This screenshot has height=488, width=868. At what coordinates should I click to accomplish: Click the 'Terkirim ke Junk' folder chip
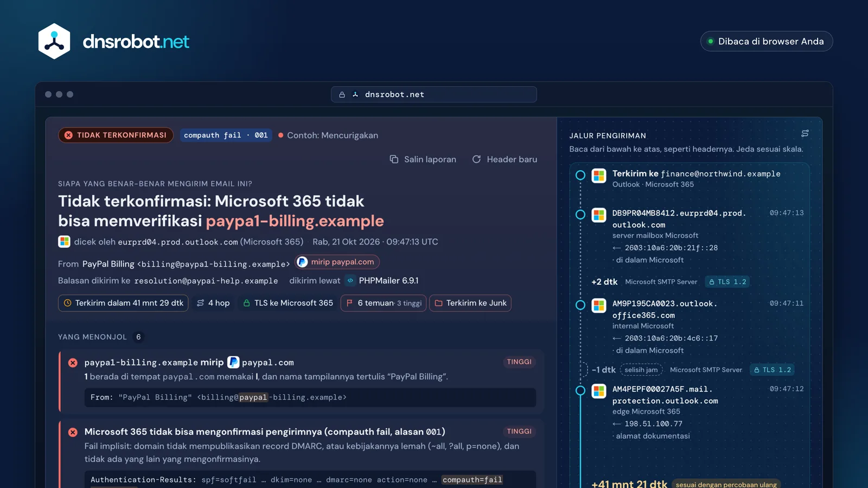470,303
